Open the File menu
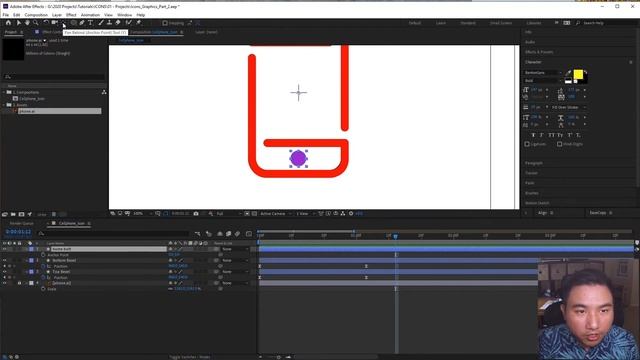The height and width of the screenshot is (360, 640). coord(6,15)
